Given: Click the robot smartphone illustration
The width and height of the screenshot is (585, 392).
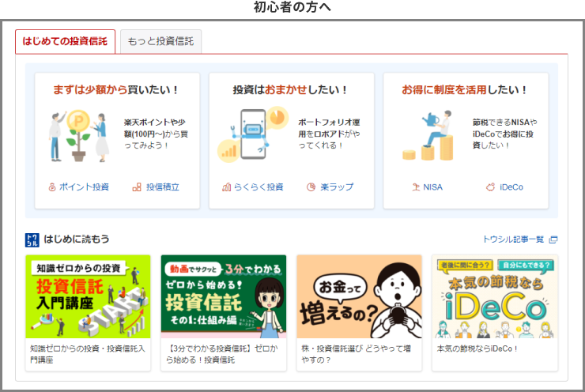Looking at the screenshot, I should [253, 134].
